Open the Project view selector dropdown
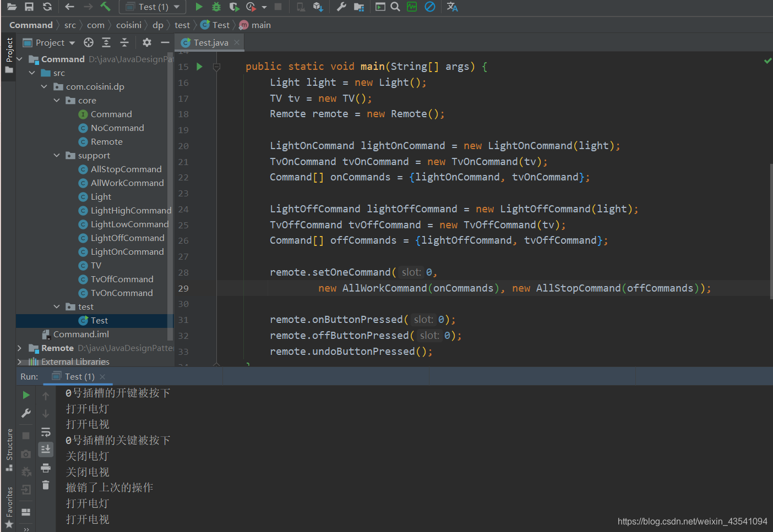 click(x=49, y=42)
